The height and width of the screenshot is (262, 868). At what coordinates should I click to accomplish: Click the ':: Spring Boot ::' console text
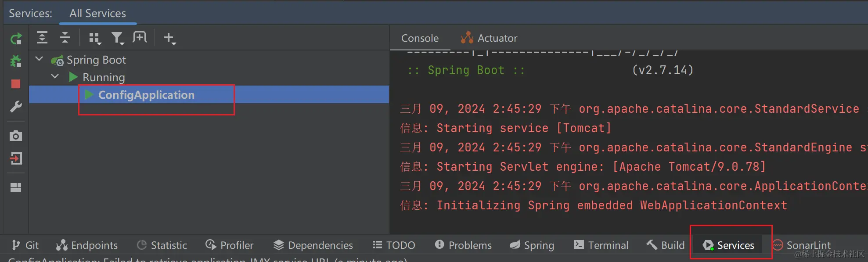466,70
